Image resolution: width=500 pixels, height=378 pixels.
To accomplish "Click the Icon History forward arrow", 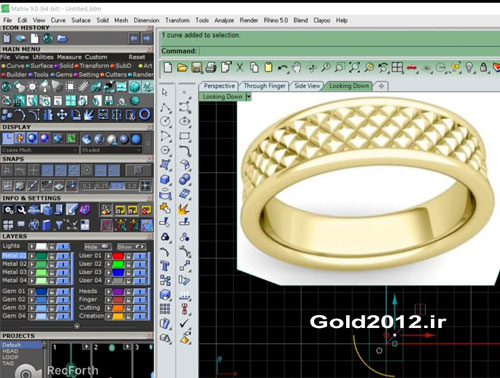I will pos(147,39).
